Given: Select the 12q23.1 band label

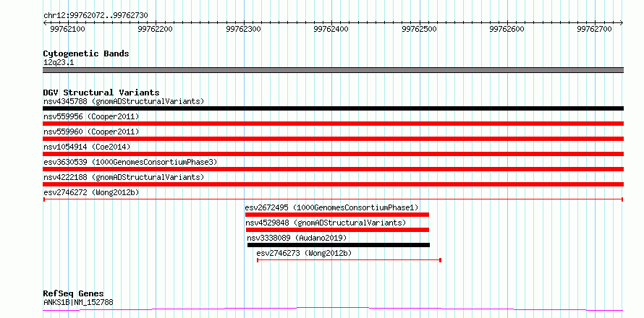Looking at the screenshot, I should click(59, 63).
